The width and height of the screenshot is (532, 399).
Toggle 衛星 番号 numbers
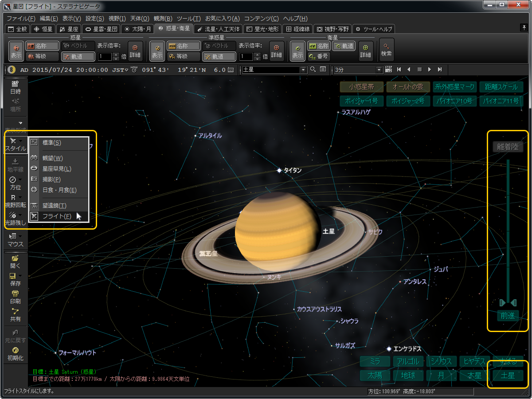[318, 56]
